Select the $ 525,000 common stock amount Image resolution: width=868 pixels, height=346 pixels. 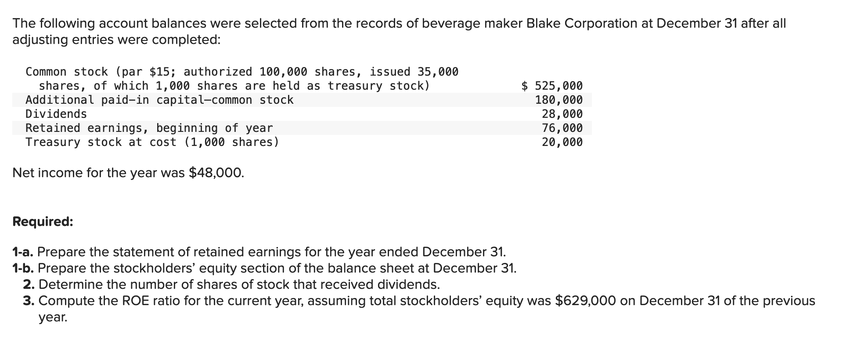pyautogui.click(x=552, y=86)
